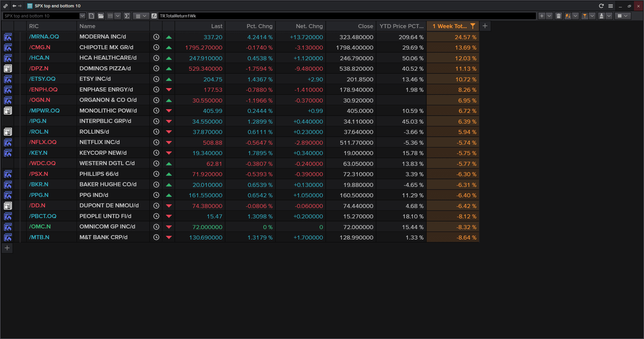644x339 pixels.
Task: Open the new blank list icon
Action: point(92,16)
